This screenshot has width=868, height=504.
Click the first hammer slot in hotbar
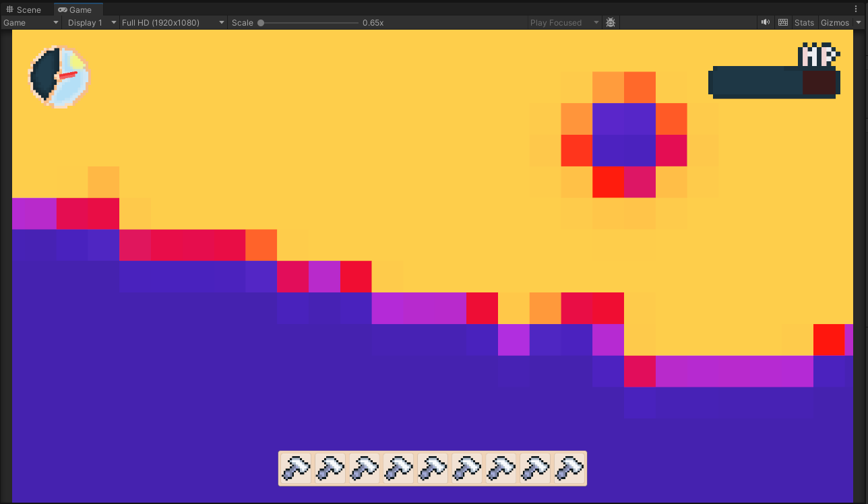pyautogui.click(x=296, y=468)
